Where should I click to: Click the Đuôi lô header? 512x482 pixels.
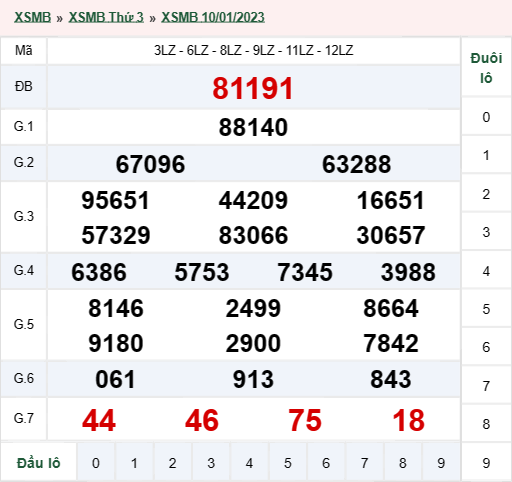coord(486,68)
